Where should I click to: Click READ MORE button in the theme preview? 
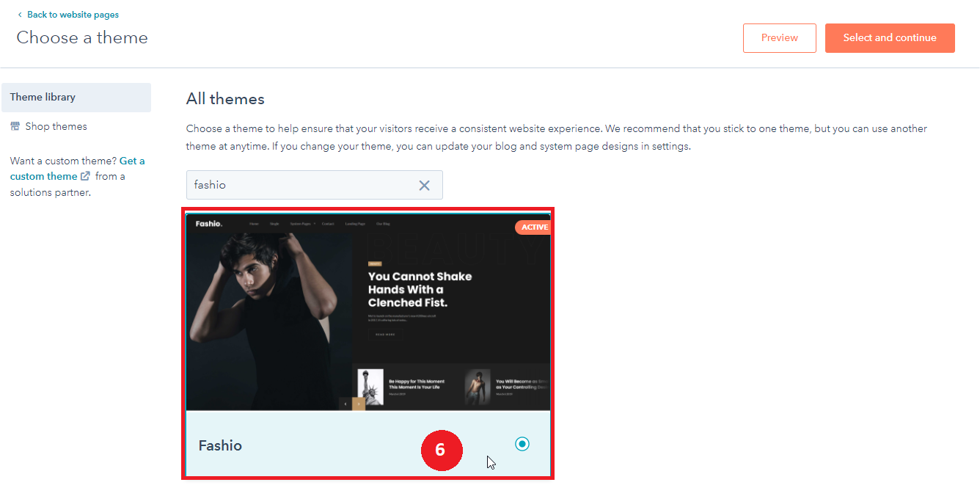[x=385, y=334]
